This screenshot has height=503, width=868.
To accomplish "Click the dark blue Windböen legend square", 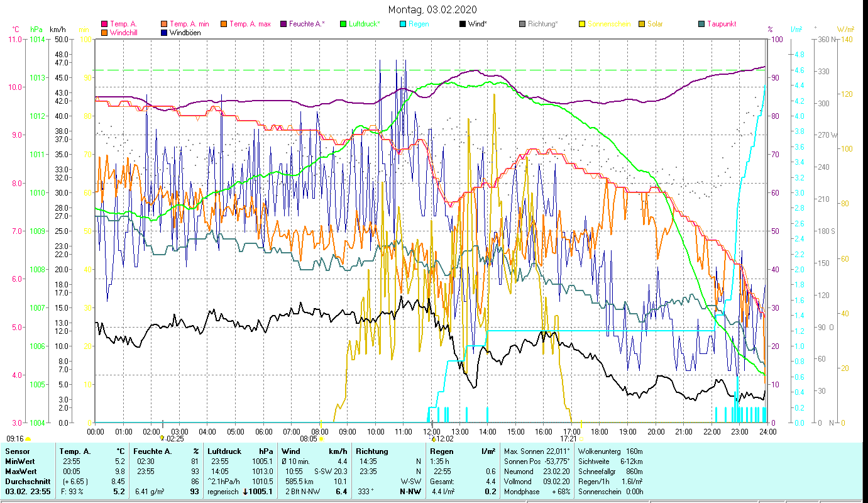I will tap(164, 33).
